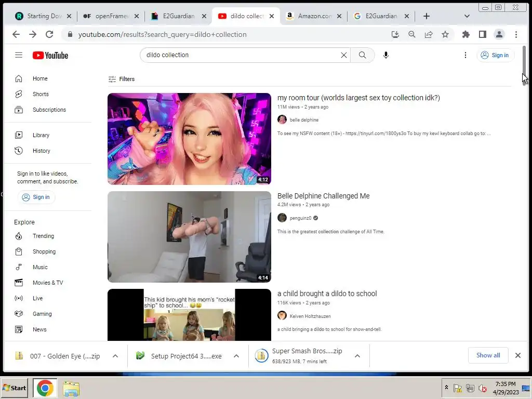Reload the page with the refresh icon
The width and height of the screenshot is (532, 399).
click(x=49, y=34)
